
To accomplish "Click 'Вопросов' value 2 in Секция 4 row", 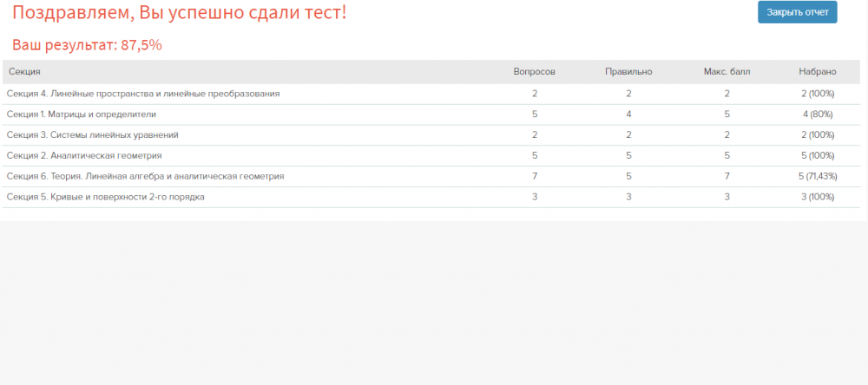I will (x=534, y=94).
